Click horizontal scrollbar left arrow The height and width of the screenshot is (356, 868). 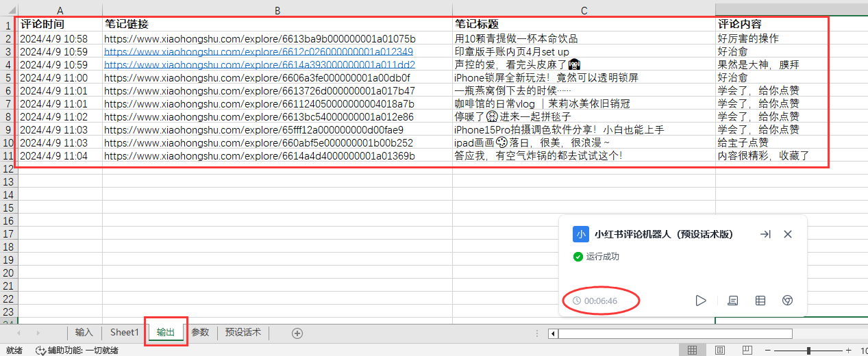pos(552,334)
